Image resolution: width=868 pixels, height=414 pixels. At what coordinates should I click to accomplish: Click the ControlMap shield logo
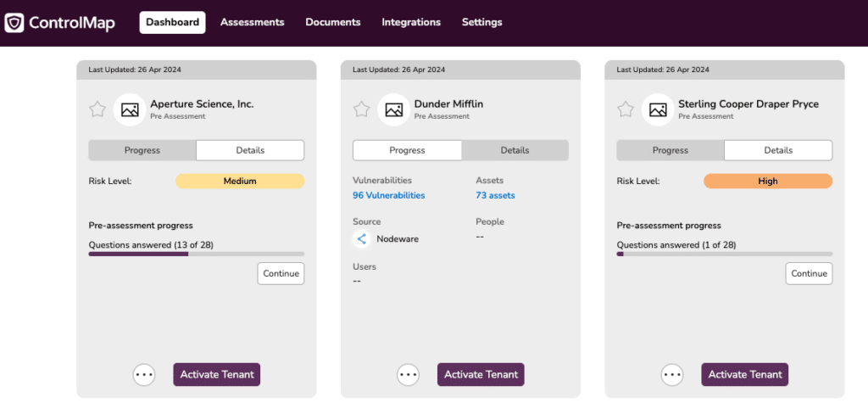click(x=14, y=23)
